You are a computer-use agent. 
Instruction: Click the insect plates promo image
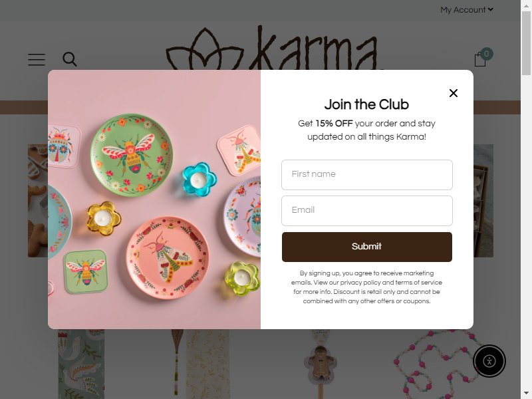[x=154, y=199]
